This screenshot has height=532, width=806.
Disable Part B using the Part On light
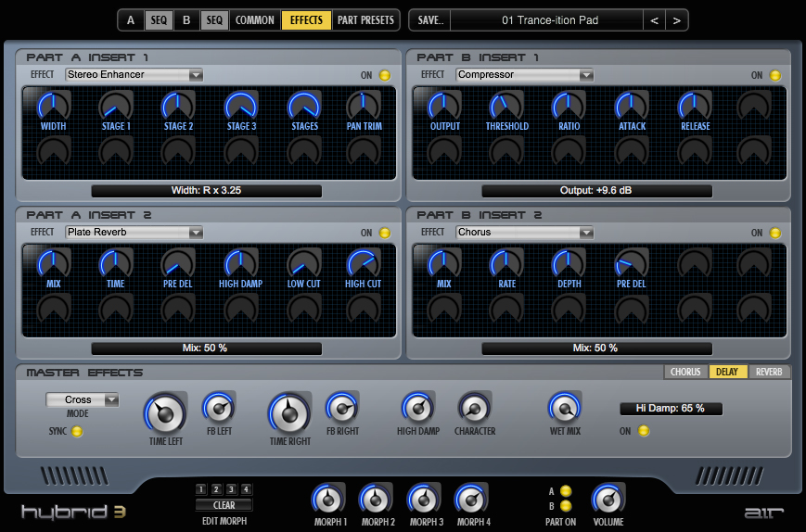click(566, 506)
